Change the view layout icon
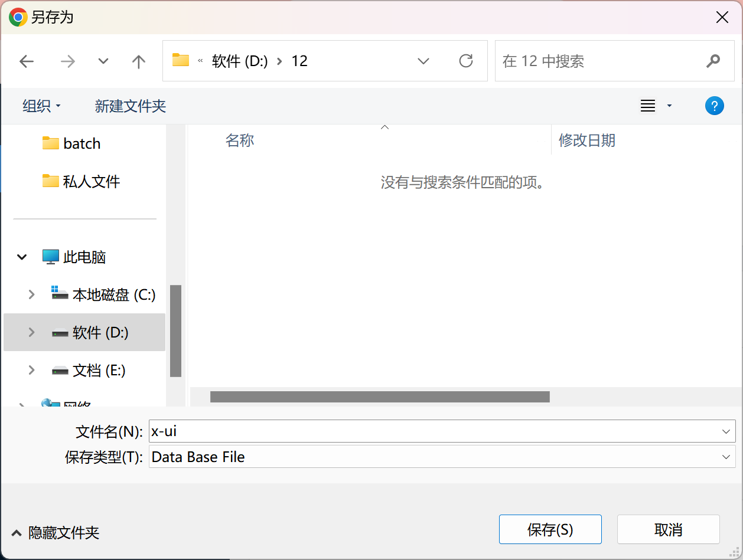Image resolution: width=743 pixels, height=560 pixels. click(x=648, y=106)
